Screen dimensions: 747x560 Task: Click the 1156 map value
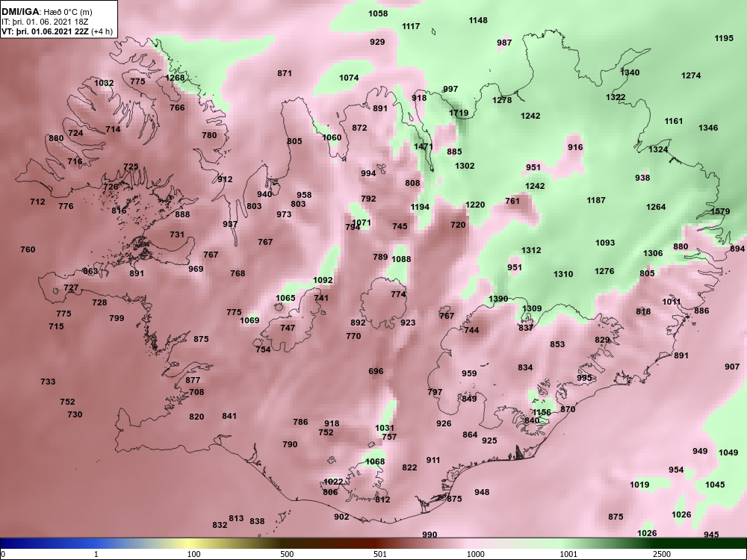(x=542, y=412)
